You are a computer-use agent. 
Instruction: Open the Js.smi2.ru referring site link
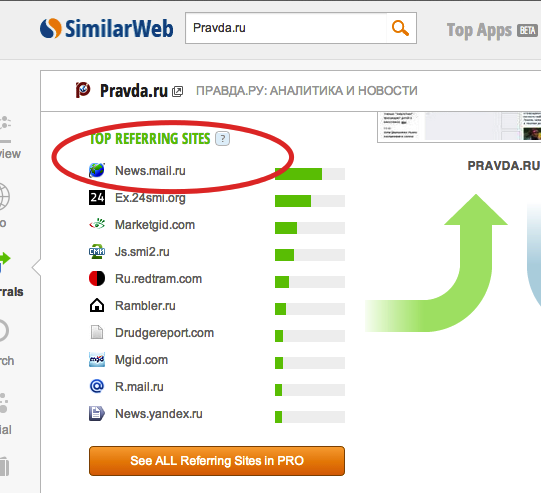click(x=142, y=252)
